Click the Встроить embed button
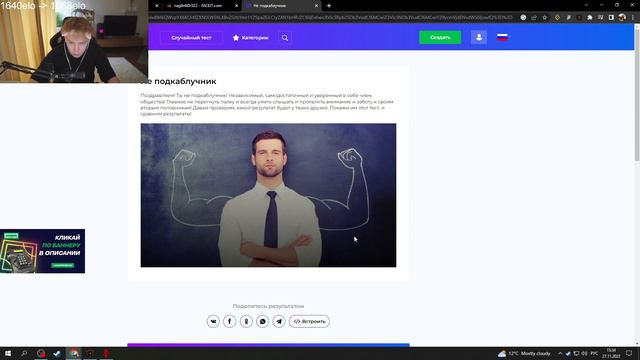This screenshot has height=360, width=640. pyautogui.click(x=309, y=321)
